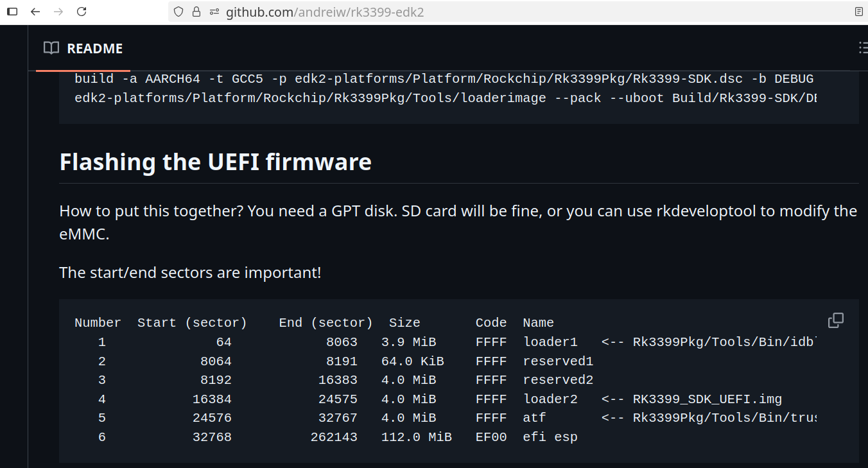Screen dimensions: 868x468
Task: Open the README outline list icon
Action: click(x=863, y=48)
